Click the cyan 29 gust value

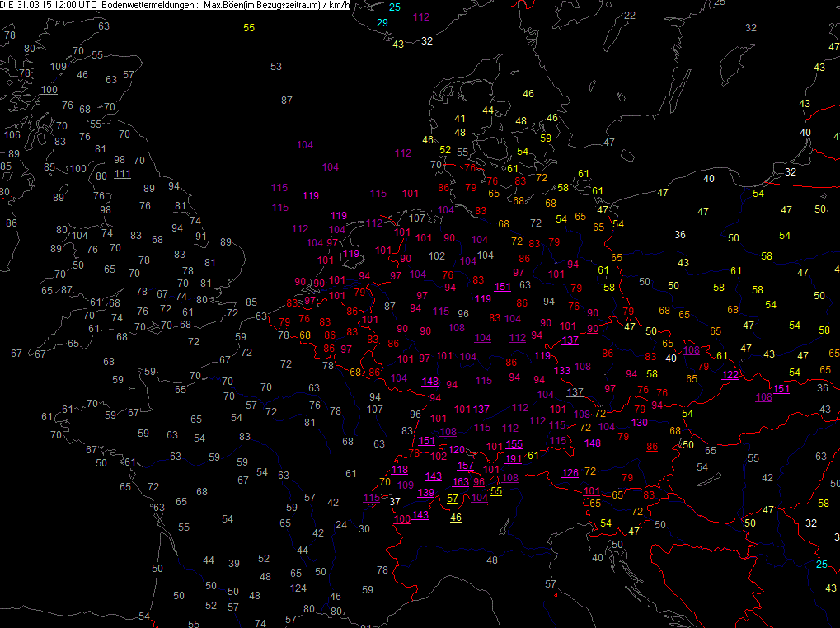[x=382, y=23]
